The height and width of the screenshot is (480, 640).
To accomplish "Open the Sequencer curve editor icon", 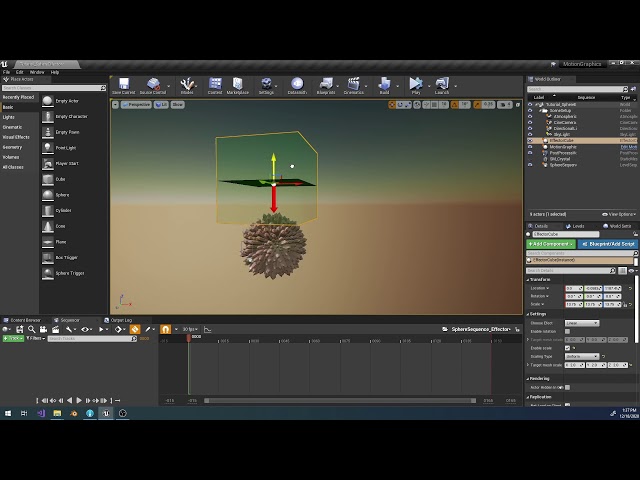I will pyautogui.click(x=207, y=329).
